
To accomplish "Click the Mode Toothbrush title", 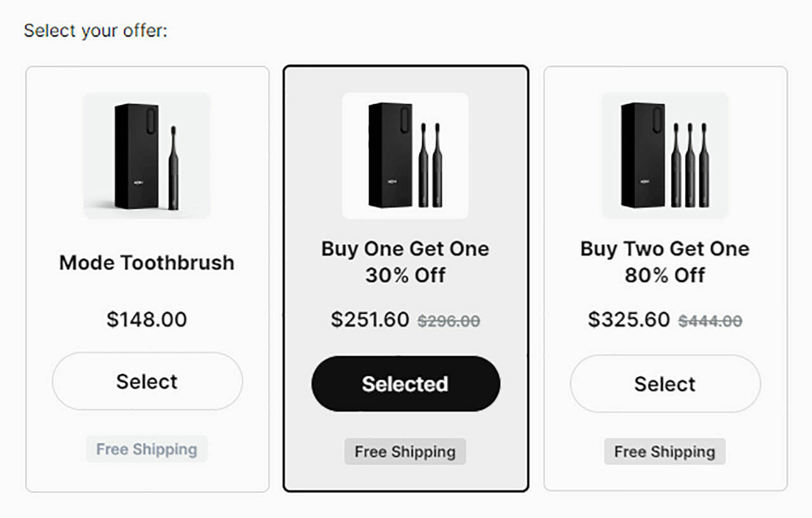I will 147,262.
